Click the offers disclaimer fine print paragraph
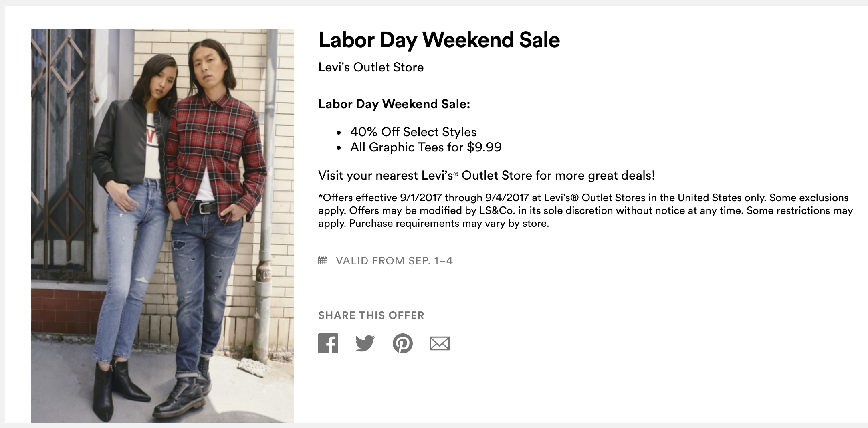The width and height of the screenshot is (868, 428). pyautogui.click(x=585, y=210)
